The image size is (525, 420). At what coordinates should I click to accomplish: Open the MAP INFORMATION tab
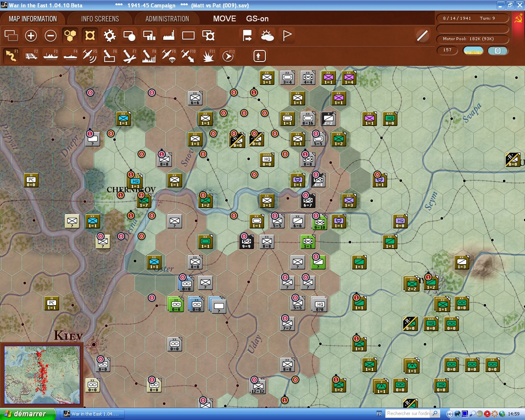click(x=33, y=19)
